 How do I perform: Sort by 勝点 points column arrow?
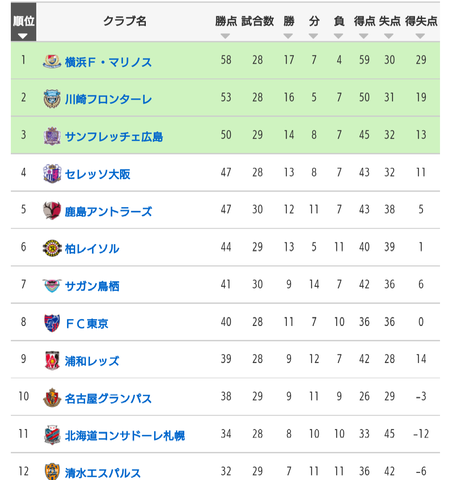click(x=225, y=36)
